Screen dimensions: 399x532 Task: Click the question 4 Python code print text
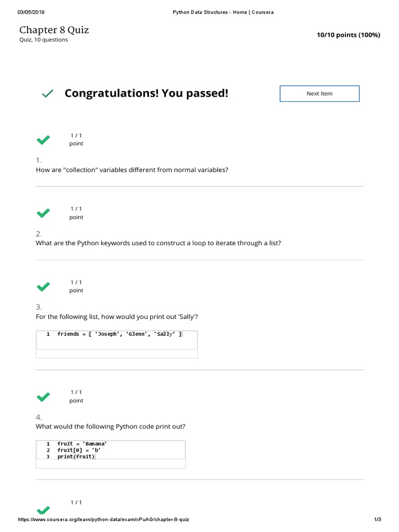[110, 427]
